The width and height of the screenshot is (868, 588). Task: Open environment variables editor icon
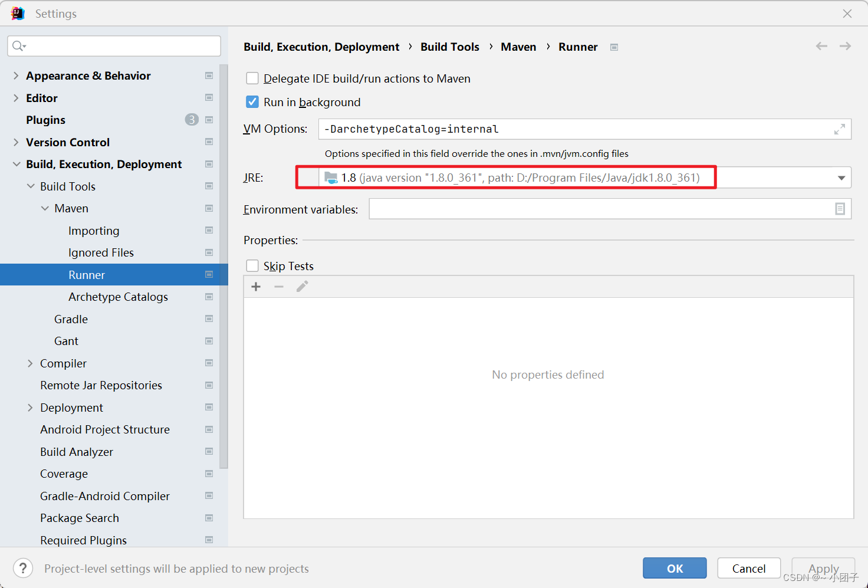pyautogui.click(x=840, y=209)
